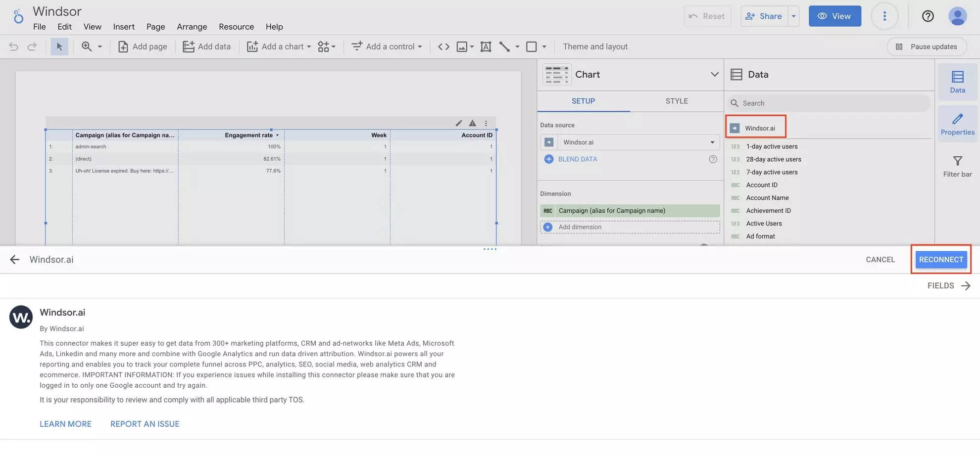This screenshot has height=456, width=980.
Task: Insert URL embed code icon
Action: 444,46
